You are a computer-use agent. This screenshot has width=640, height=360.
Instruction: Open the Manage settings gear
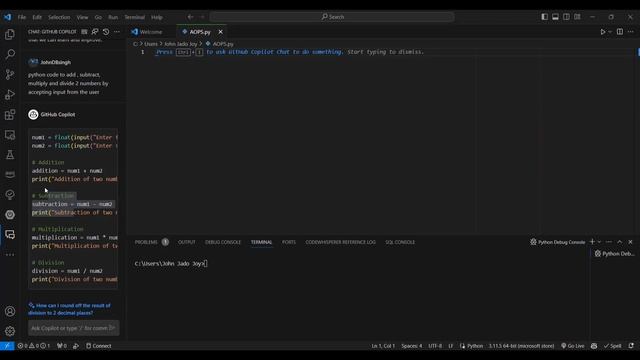(x=10, y=331)
